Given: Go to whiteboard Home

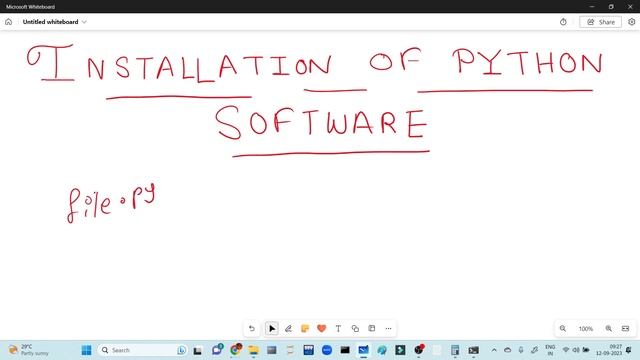Looking at the screenshot, I should coord(9,22).
